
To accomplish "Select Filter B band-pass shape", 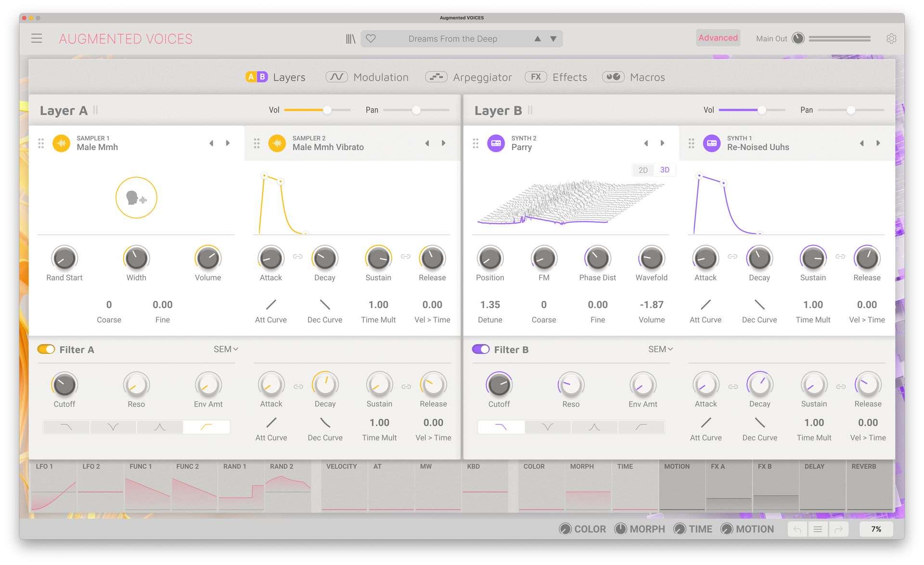I will point(594,427).
